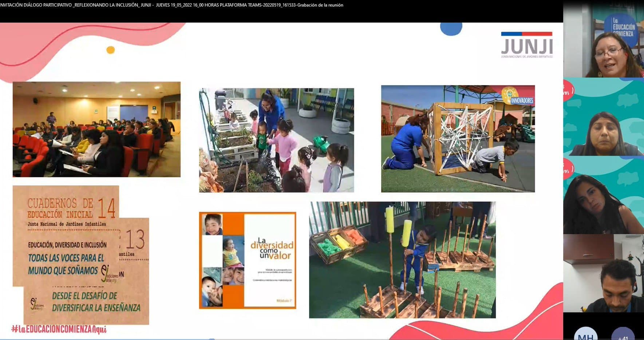Click the auditorium audience photo

tap(96, 129)
